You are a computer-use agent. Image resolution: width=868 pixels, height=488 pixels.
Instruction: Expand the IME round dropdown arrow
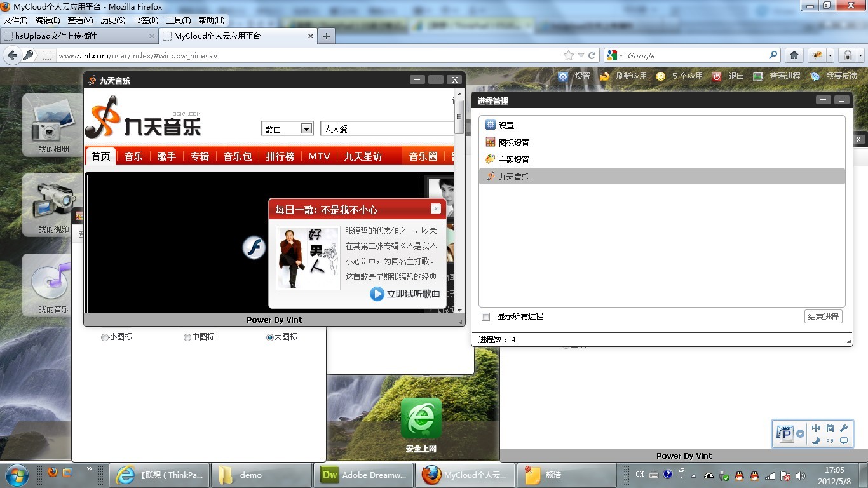coord(801,434)
